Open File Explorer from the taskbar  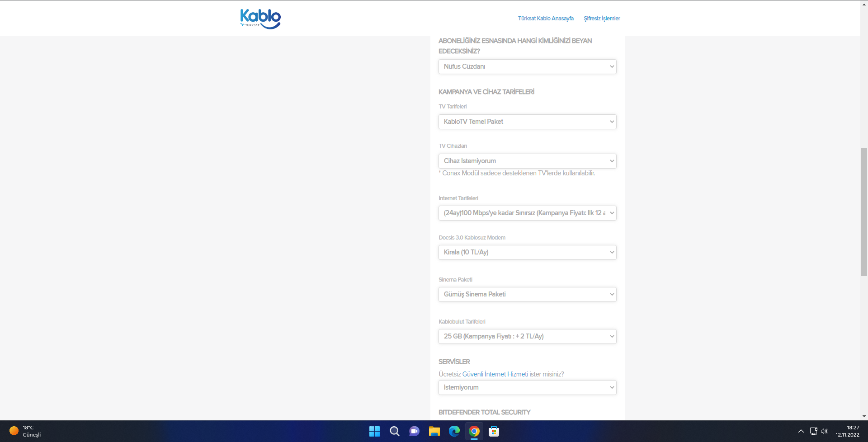tap(434, 431)
